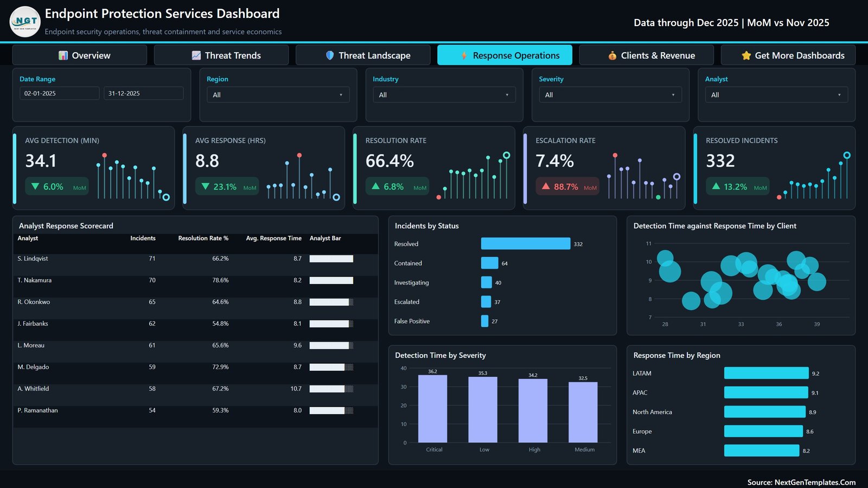
Task: Click the up arrow in Resolution Rate card
Action: click(x=375, y=187)
